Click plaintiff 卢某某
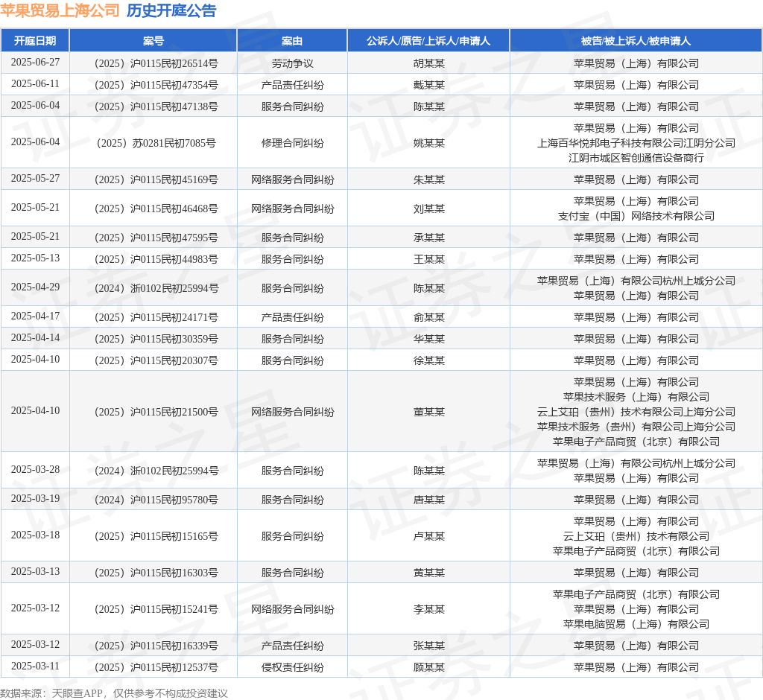This screenshot has width=763, height=700. coord(428,537)
